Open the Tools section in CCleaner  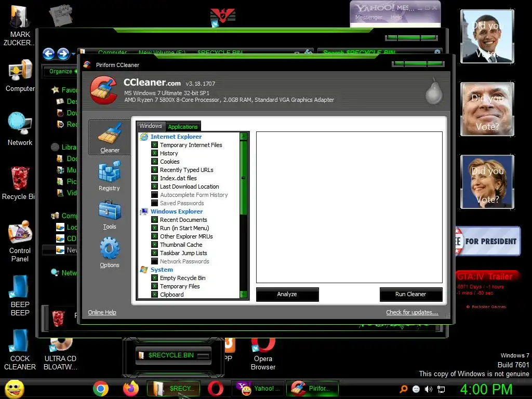(109, 215)
